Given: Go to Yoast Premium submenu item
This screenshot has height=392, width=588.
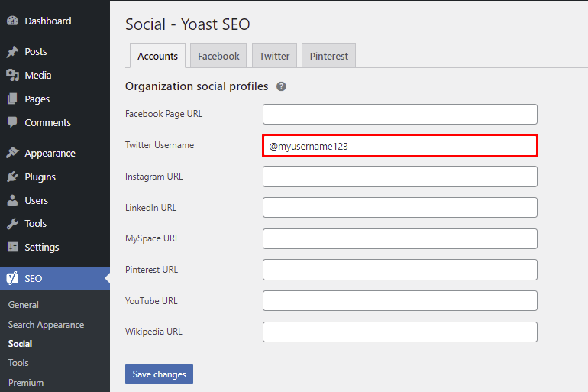Looking at the screenshot, I should pos(26,382).
